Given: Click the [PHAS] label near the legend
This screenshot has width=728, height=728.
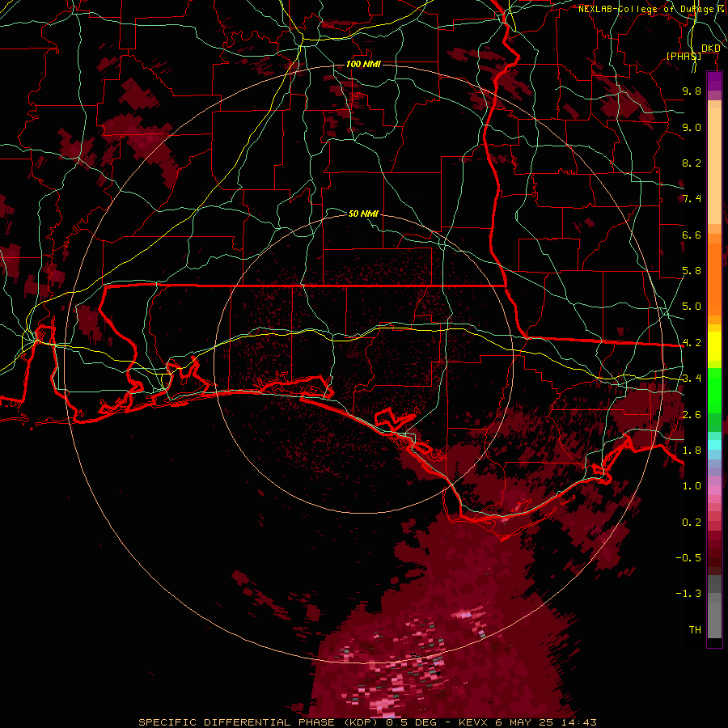Looking at the screenshot, I should pos(684,56).
